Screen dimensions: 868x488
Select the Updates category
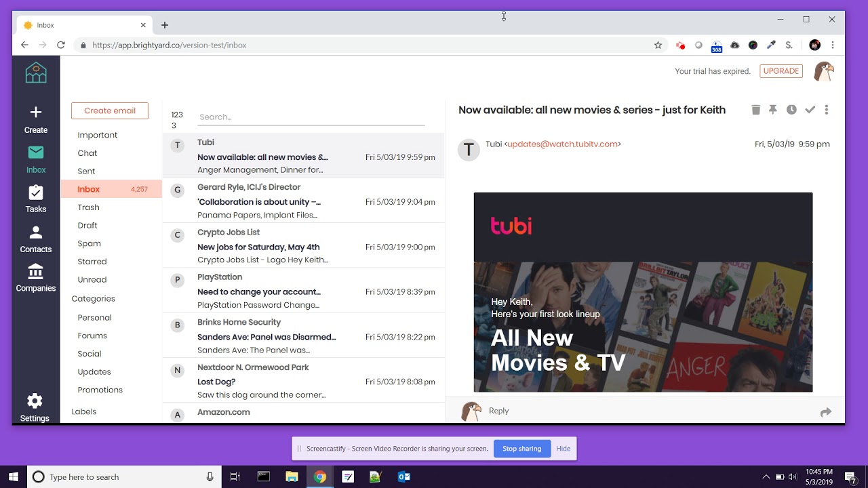(x=94, y=371)
